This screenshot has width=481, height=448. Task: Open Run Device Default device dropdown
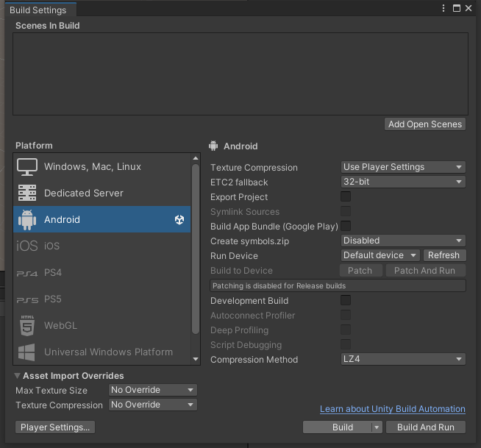pos(380,255)
